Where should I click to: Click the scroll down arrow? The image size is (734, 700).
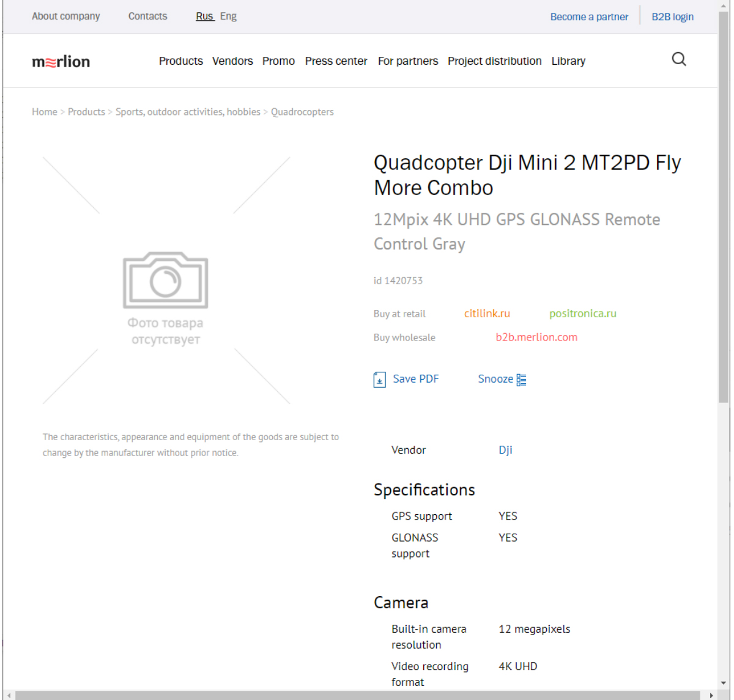click(x=724, y=683)
